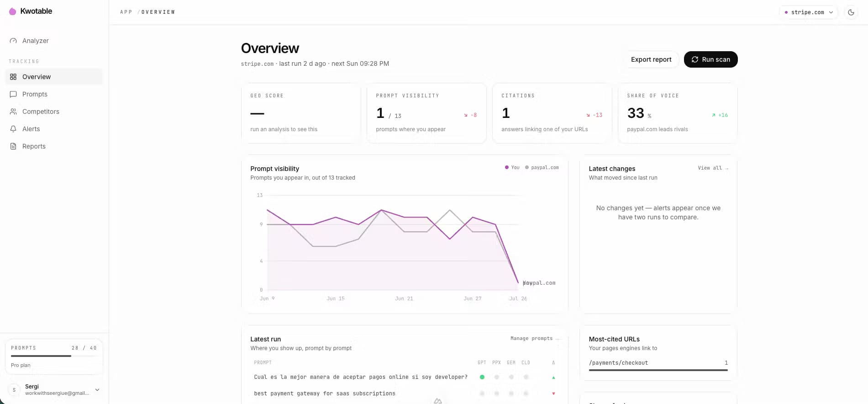The height and width of the screenshot is (404, 868).
Task: Click the "run an analysis to see this" text
Action: (284, 129)
